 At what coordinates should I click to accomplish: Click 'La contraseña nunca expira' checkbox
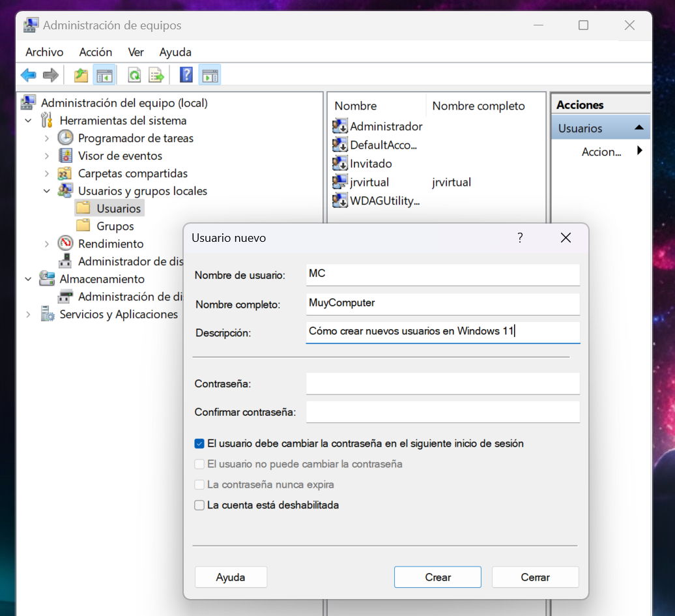(x=199, y=485)
